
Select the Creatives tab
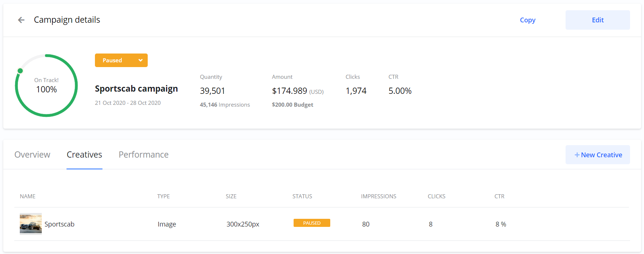84,155
